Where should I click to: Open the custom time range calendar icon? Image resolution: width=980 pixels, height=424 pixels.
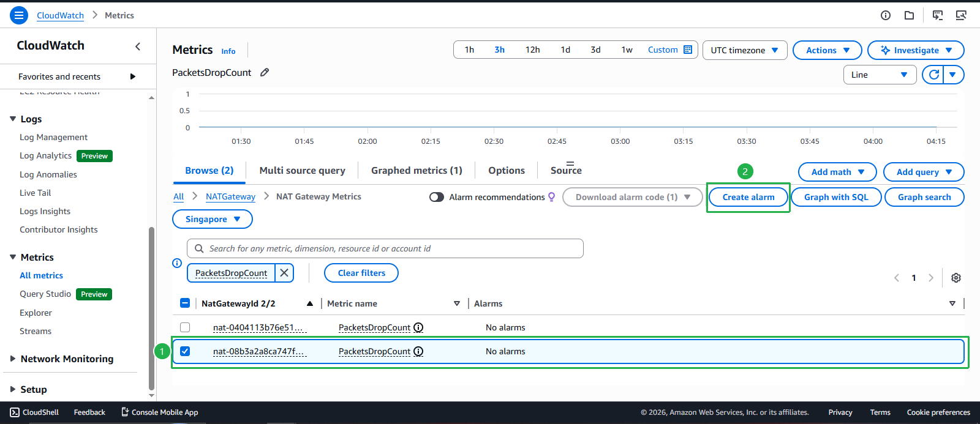click(688, 50)
